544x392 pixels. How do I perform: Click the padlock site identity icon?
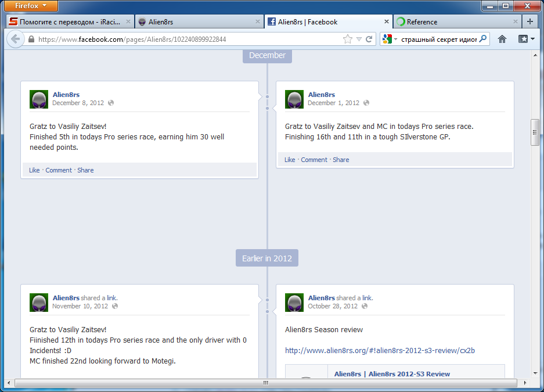(x=31, y=39)
